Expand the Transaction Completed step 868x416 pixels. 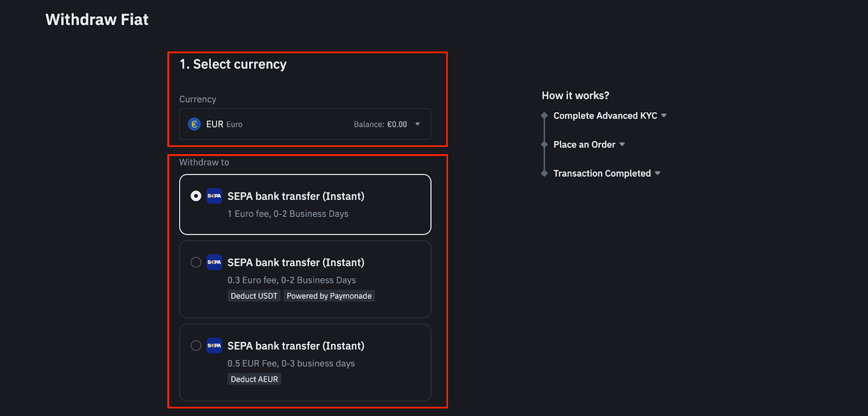point(658,174)
